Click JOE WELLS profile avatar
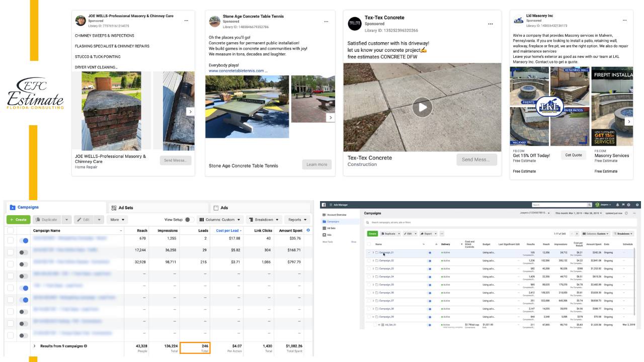This screenshot has height=362, width=644. pyautogui.click(x=80, y=20)
